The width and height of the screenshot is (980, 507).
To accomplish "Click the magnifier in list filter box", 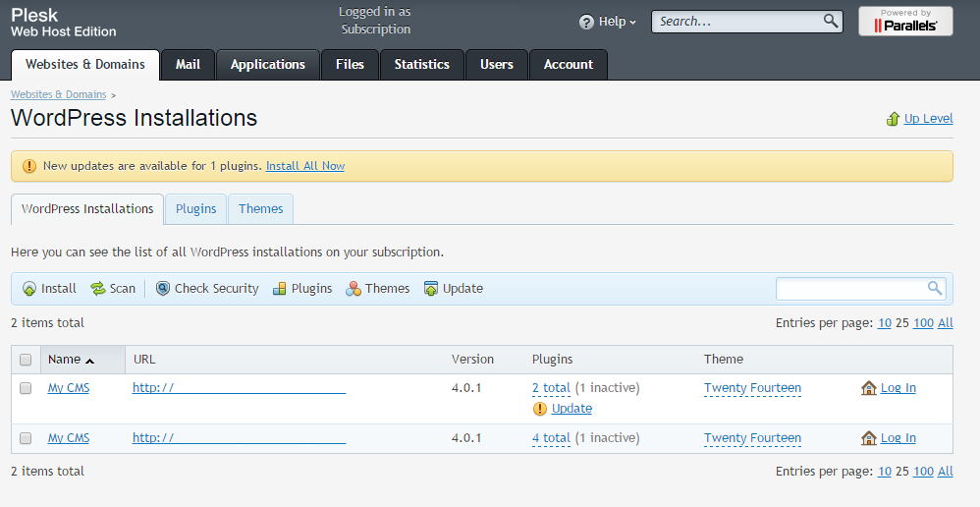I will point(935,288).
